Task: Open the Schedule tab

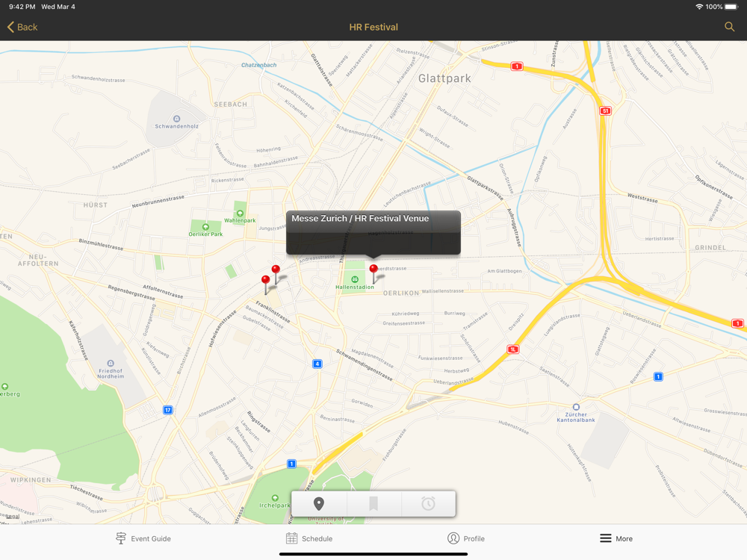Action: click(309, 538)
